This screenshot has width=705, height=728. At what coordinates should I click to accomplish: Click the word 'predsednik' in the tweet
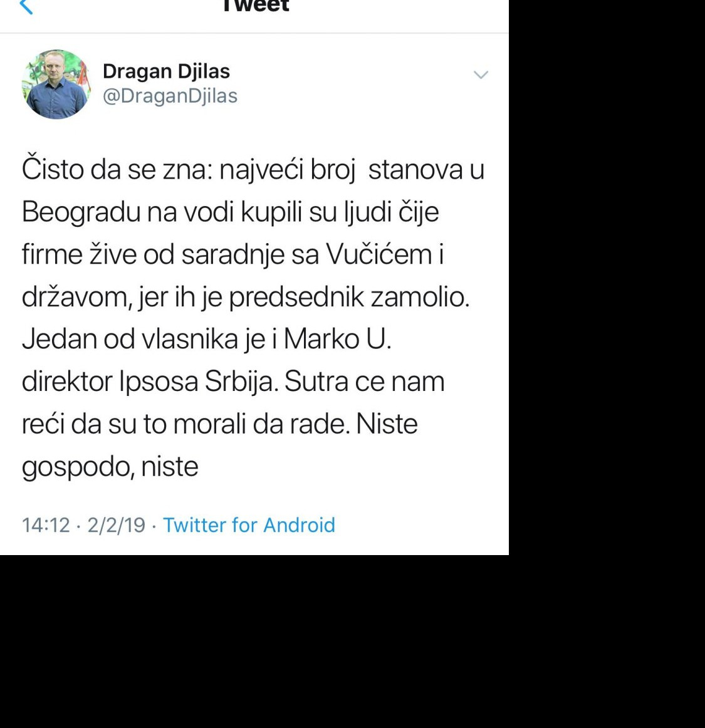[295, 297]
